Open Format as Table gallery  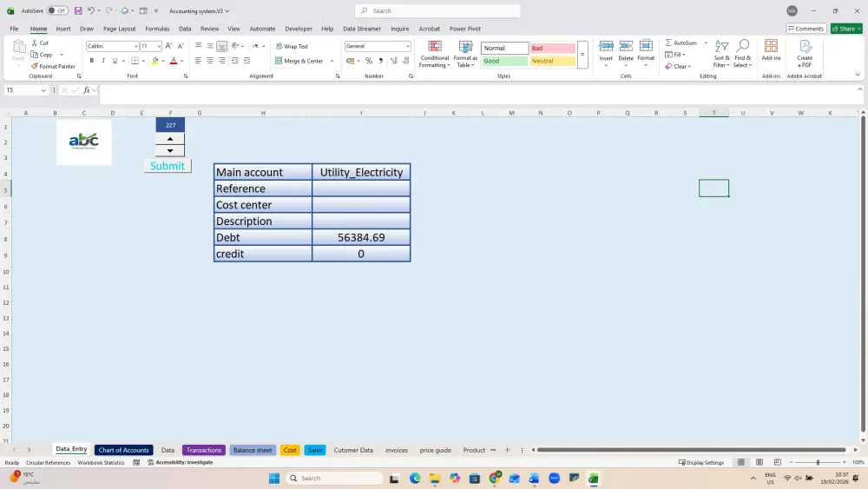tap(465, 54)
